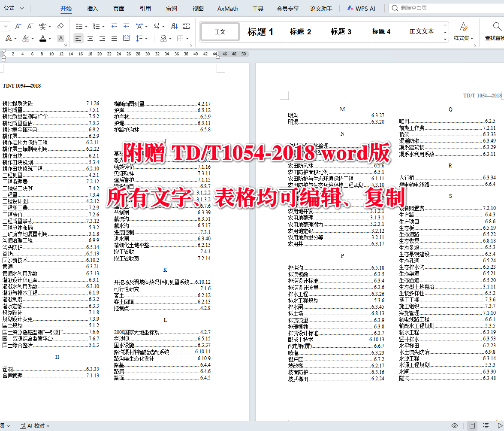Image resolution: width=504 pixels, height=431 pixels.
Task: Toggle eye protection mode in status bar
Action: [455, 426]
